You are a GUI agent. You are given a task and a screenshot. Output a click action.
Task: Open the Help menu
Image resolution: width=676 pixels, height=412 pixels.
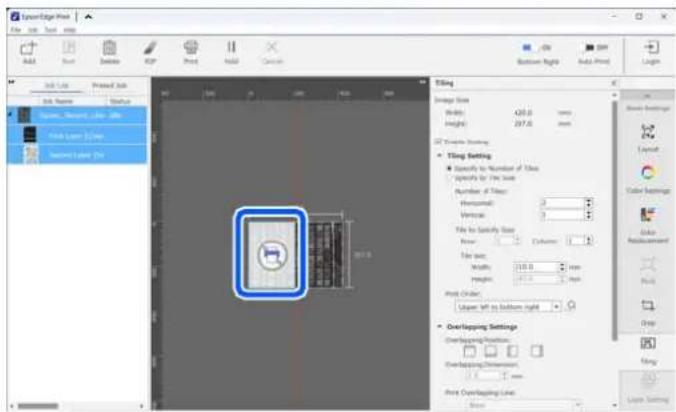(69, 30)
